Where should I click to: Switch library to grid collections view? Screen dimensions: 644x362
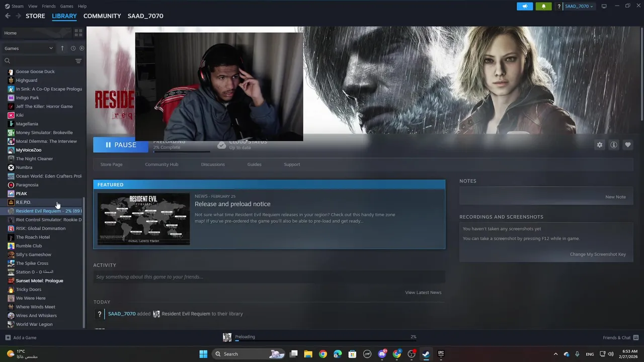click(x=78, y=33)
